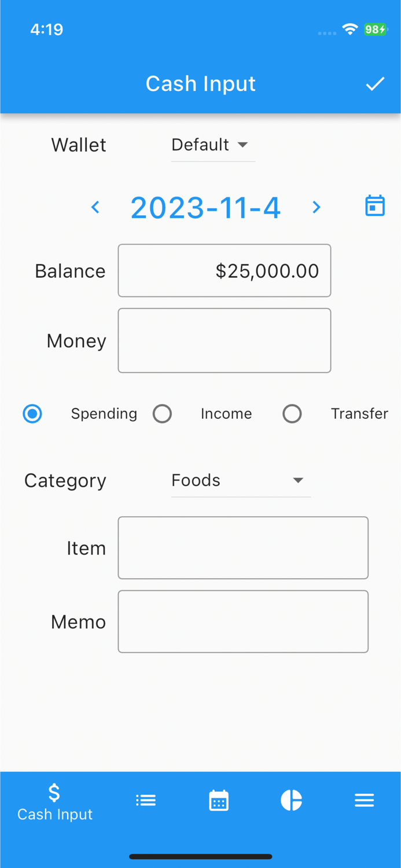Open the transaction list view icon
The height and width of the screenshot is (868, 401).
(x=146, y=800)
